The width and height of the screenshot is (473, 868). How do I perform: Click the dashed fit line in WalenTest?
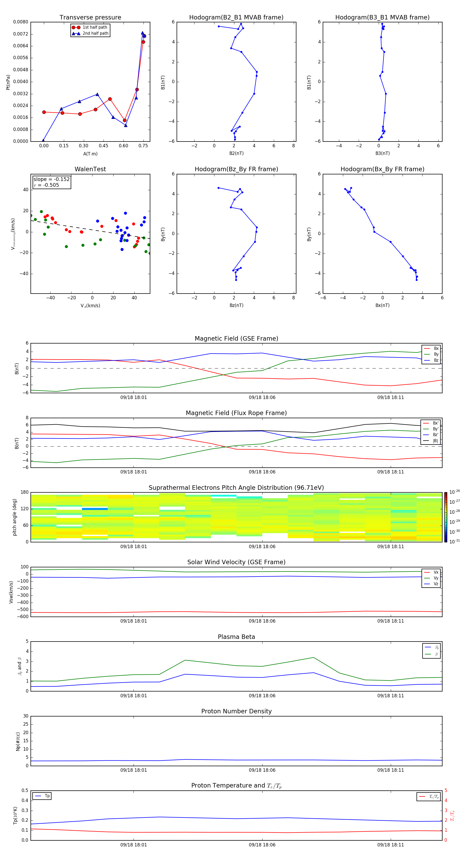pos(90,229)
